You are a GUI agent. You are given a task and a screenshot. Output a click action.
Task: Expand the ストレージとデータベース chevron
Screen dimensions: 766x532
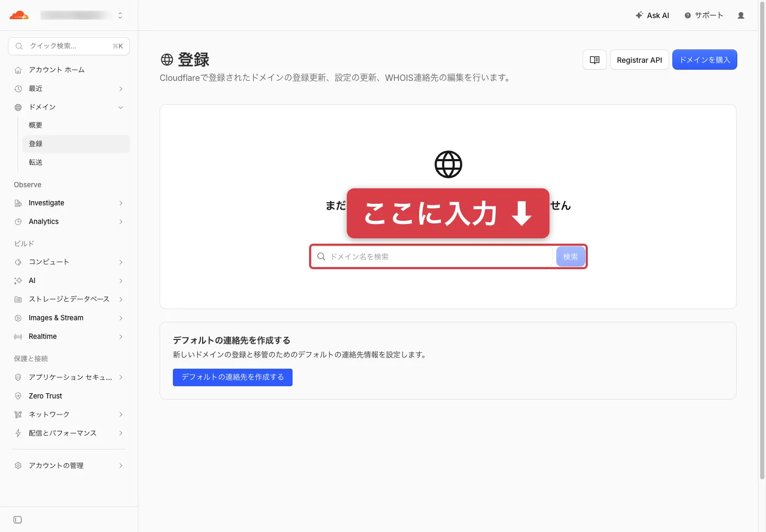[121, 300]
